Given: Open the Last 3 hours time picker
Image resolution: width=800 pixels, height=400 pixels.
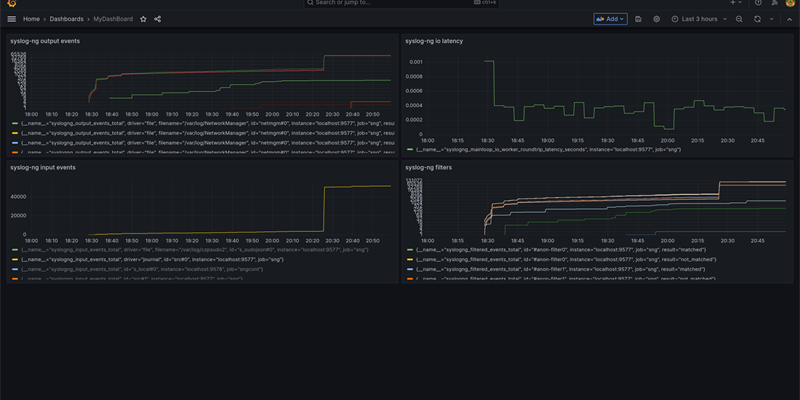Looking at the screenshot, I should point(699,19).
